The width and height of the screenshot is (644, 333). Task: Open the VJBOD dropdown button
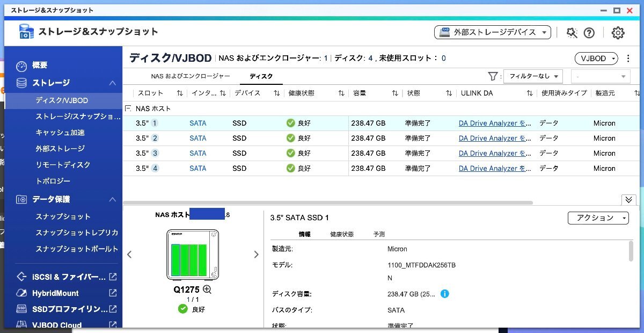596,59
